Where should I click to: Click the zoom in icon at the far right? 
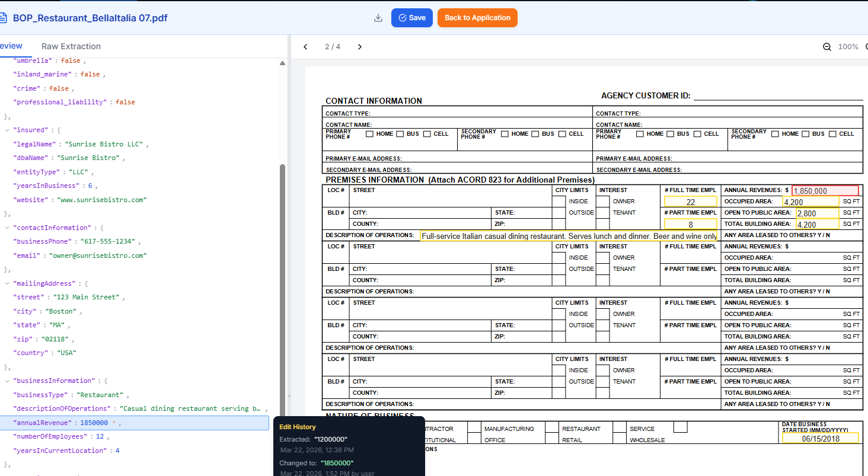tap(866, 46)
